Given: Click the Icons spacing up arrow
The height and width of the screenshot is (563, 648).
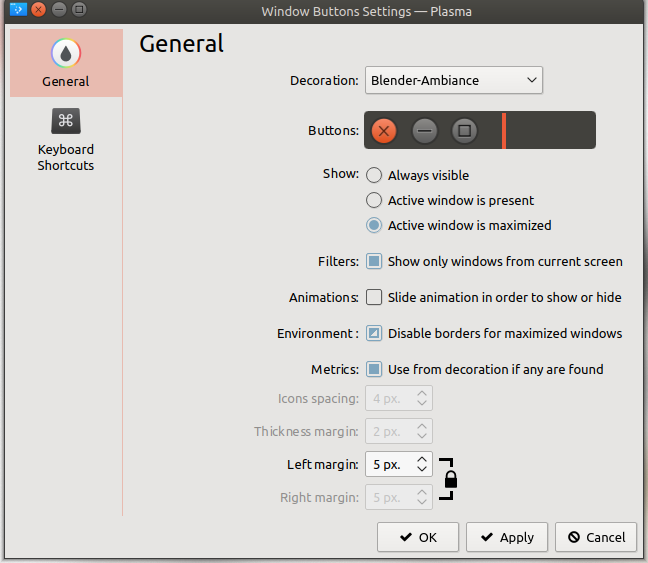Looking at the screenshot, I should [422, 393].
